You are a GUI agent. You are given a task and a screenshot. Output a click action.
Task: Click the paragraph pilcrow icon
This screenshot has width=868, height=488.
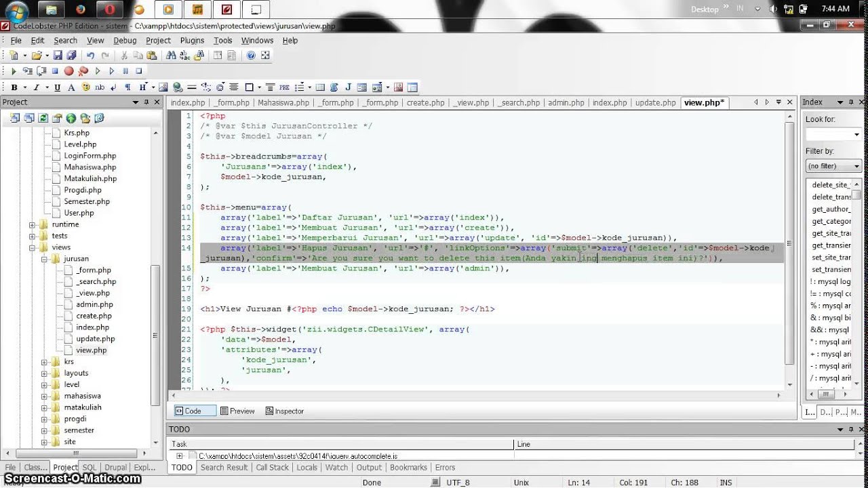coord(127,87)
